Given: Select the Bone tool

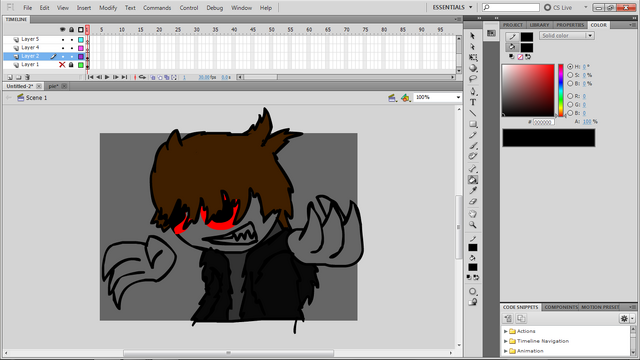Looking at the screenshot, I should coord(473,169).
